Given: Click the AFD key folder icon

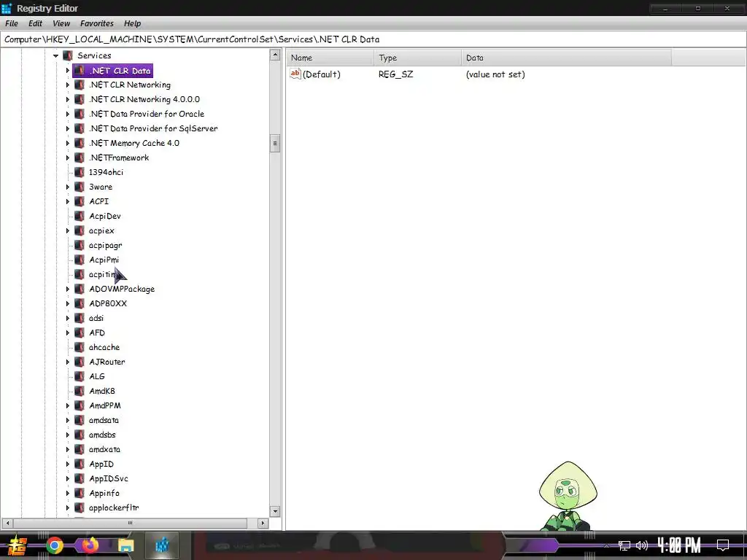Looking at the screenshot, I should [x=80, y=332].
